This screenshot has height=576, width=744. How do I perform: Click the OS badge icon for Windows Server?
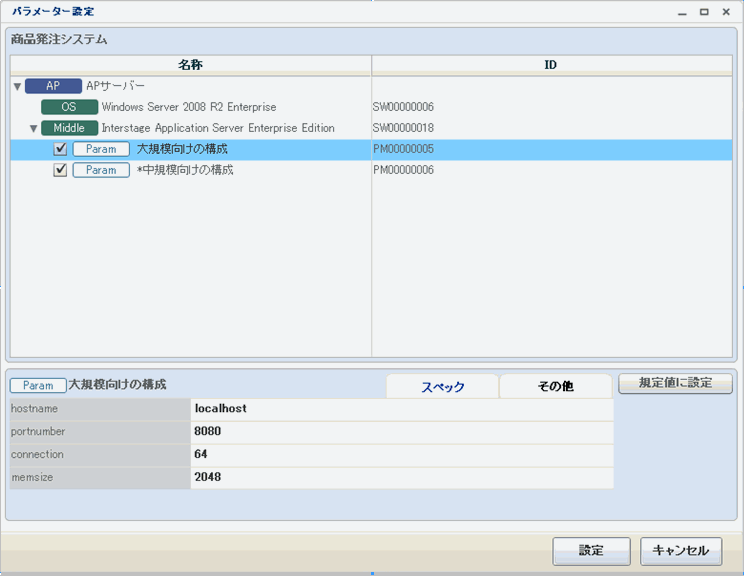[x=69, y=107]
